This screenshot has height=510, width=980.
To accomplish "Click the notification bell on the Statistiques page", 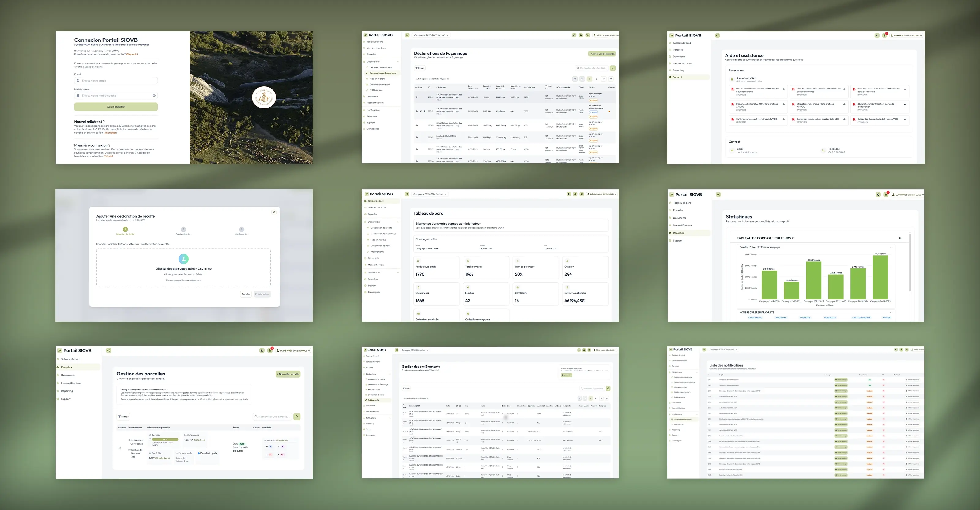I will click(886, 195).
